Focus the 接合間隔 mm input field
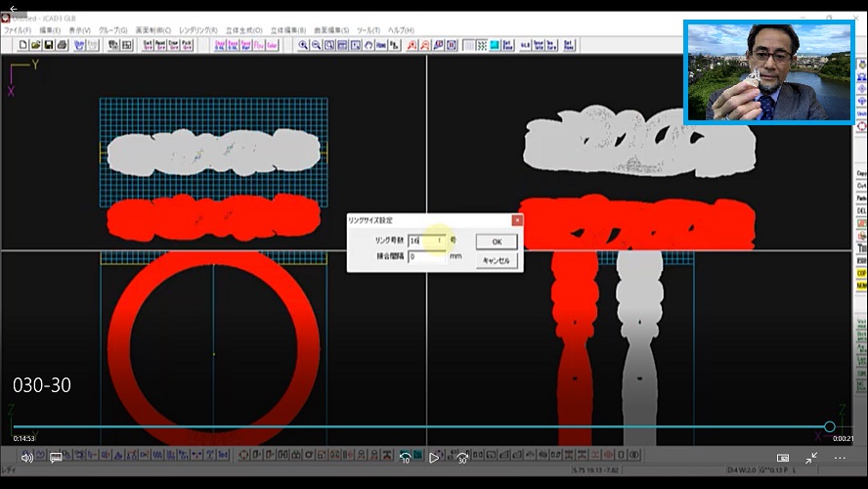 point(427,256)
